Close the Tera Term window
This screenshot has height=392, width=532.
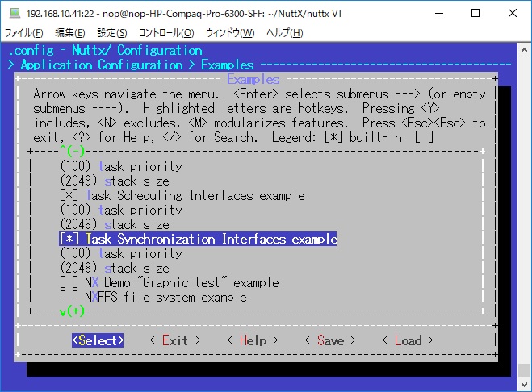[513, 13]
